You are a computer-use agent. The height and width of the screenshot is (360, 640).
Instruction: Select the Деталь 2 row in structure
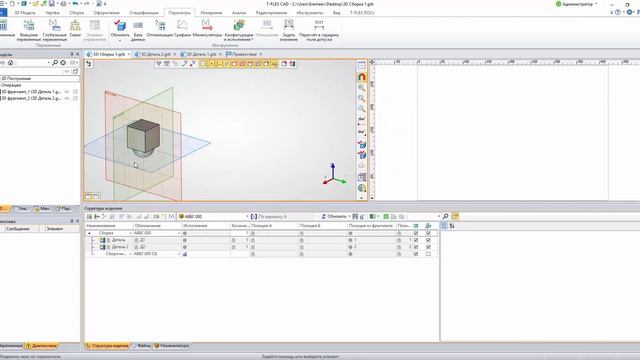tap(261, 247)
